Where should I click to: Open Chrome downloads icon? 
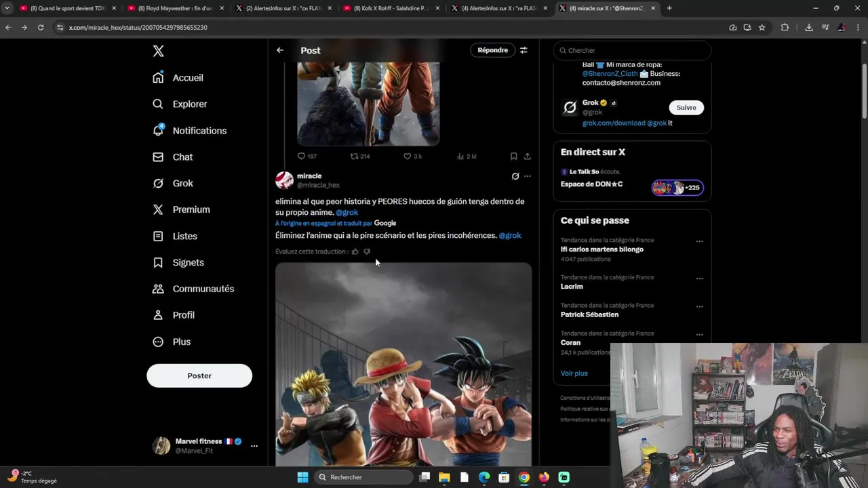point(809,27)
